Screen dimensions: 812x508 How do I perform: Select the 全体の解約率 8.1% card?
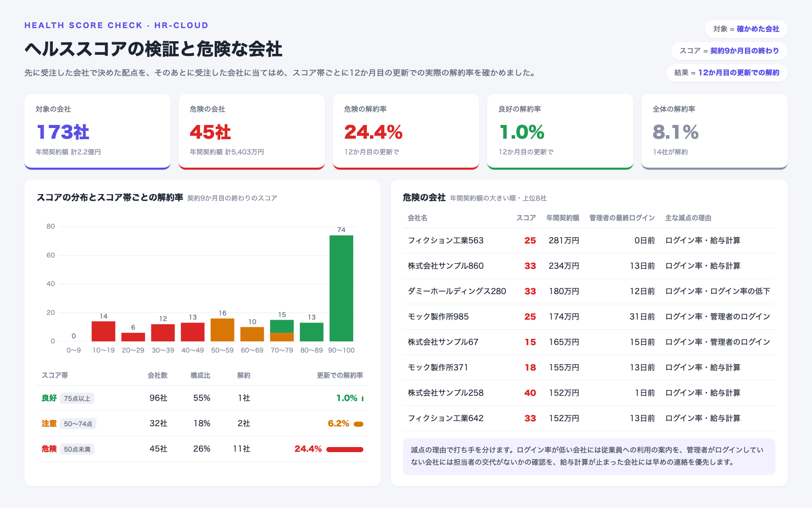pyautogui.click(x=715, y=132)
